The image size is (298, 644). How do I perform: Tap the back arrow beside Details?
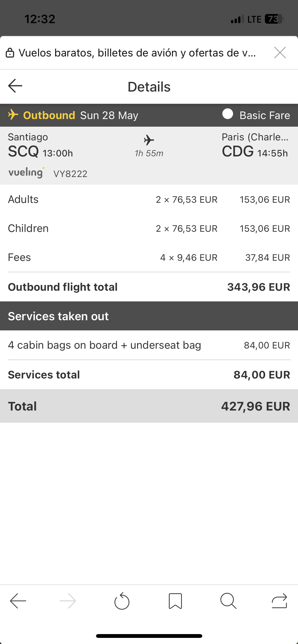(x=15, y=86)
